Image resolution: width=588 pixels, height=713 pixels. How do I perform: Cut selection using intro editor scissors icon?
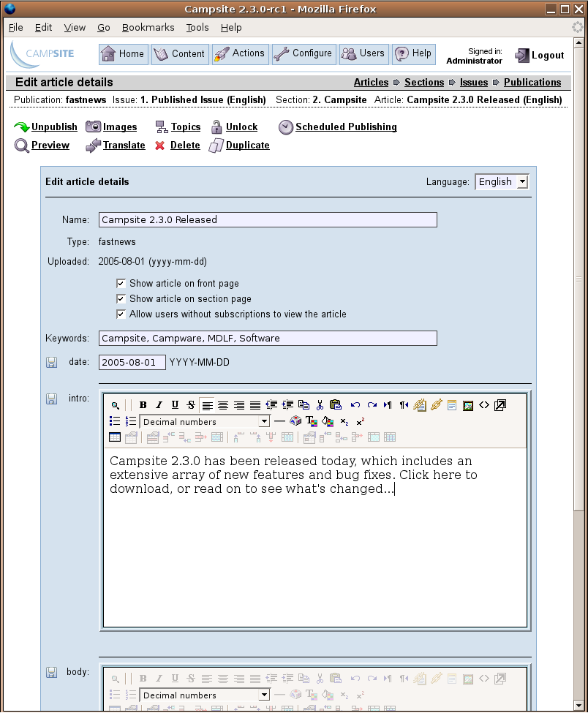tap(320, 404)
